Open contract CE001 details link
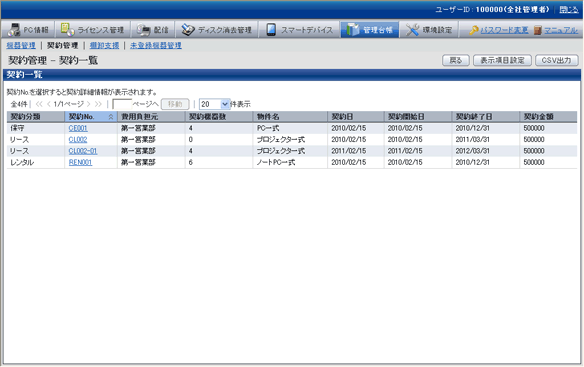 pyautogui.click(x=78, y=128)
